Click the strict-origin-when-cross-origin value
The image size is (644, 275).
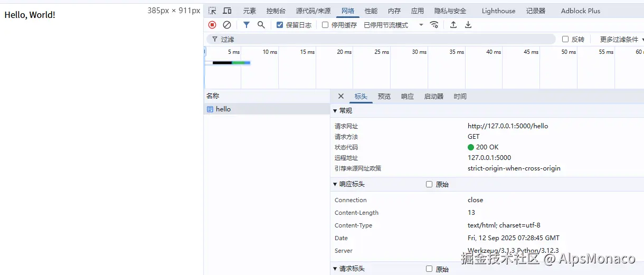click(x=514, y=168)
